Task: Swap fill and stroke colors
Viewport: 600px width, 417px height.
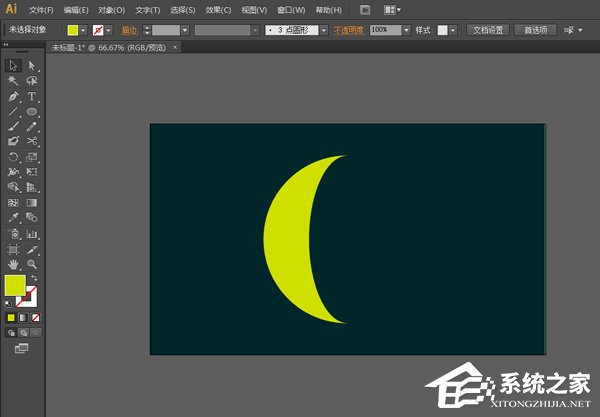Action: click(34, 278)
